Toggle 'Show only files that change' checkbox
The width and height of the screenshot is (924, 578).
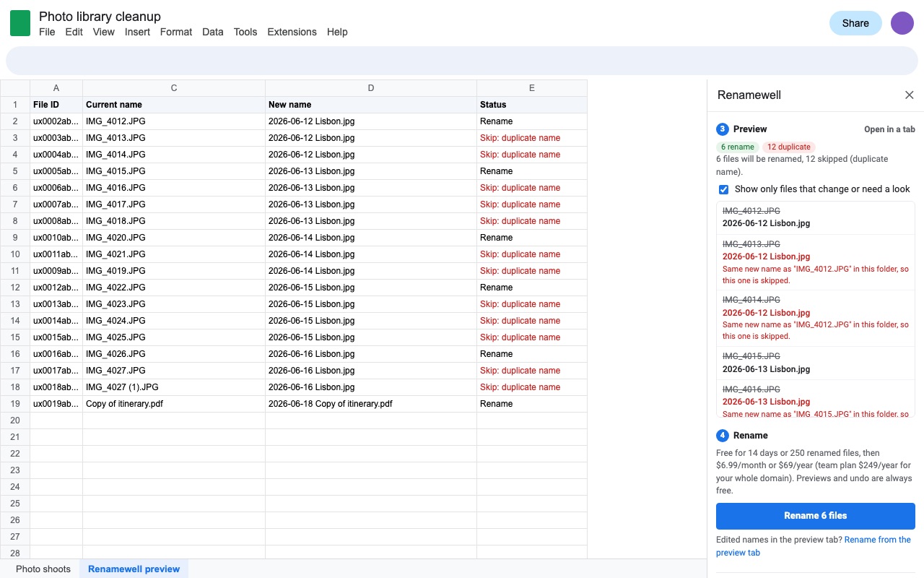[x=723, y=189]
